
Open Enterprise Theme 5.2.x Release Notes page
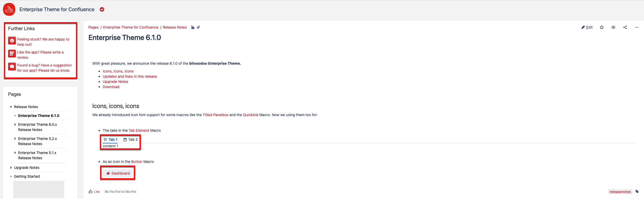pos(37,141)
